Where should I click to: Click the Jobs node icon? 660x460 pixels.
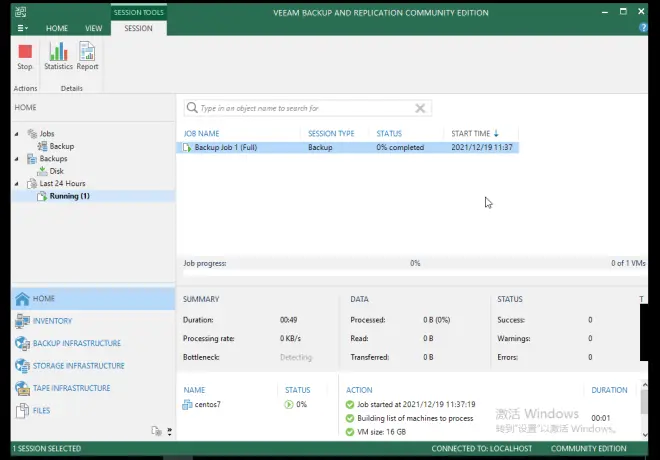pos(32,133)
